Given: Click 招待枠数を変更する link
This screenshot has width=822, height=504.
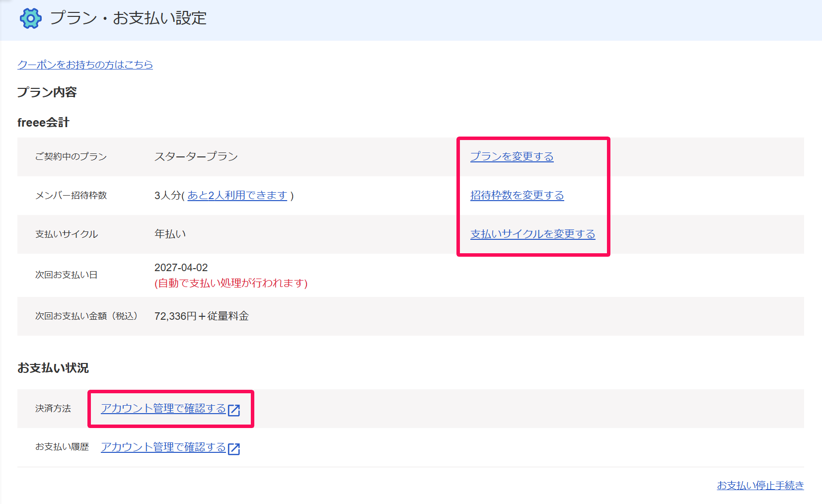Looking at the screenshot, I should coord(517,195).
